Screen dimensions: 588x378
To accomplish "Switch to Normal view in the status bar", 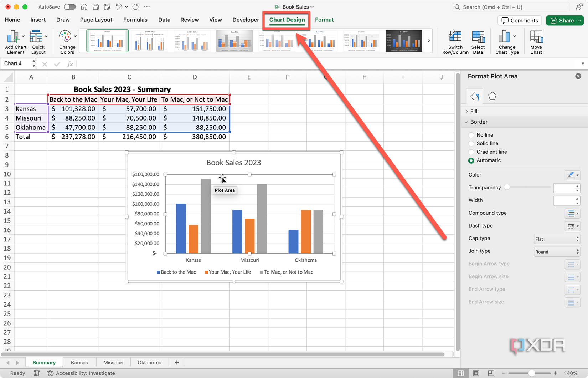I will tap(461, 373).
